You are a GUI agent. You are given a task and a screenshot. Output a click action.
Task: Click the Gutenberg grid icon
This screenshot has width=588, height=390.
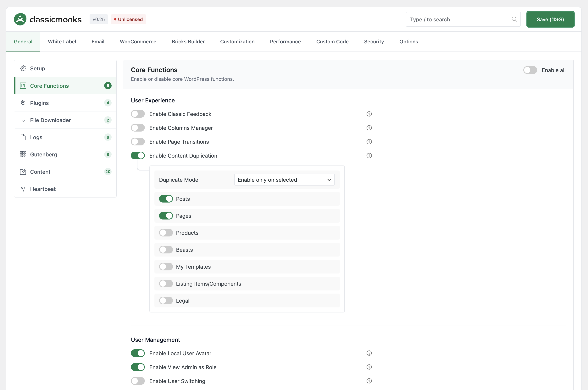[23, 154]
